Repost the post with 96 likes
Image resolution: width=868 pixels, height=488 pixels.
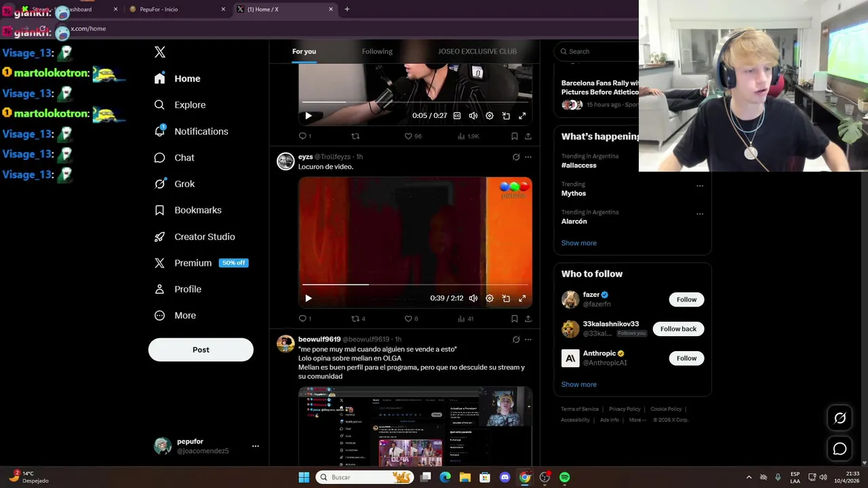355,136
